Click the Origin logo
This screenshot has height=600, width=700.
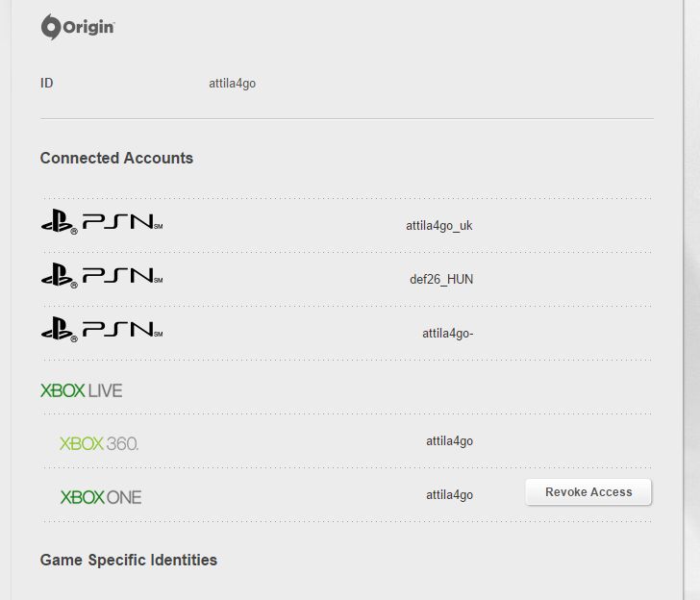click(78, 27)
